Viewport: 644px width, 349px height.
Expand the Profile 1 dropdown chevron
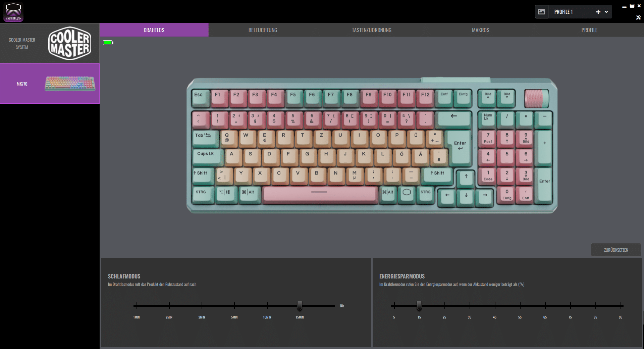coord(606,12)
